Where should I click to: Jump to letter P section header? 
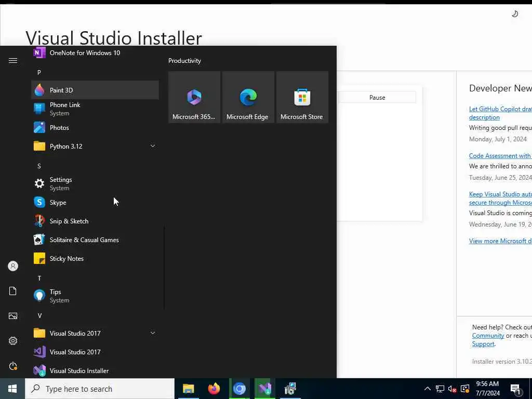point(39,72)
